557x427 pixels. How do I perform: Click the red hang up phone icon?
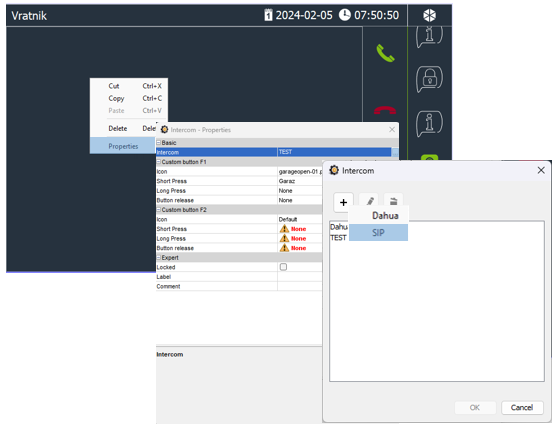385,110
